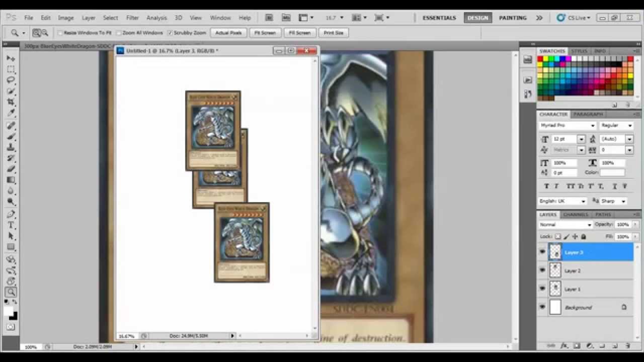
Task: Select the Clone Stamp tool
Action: pyautogui.click(x=11, y=148)
